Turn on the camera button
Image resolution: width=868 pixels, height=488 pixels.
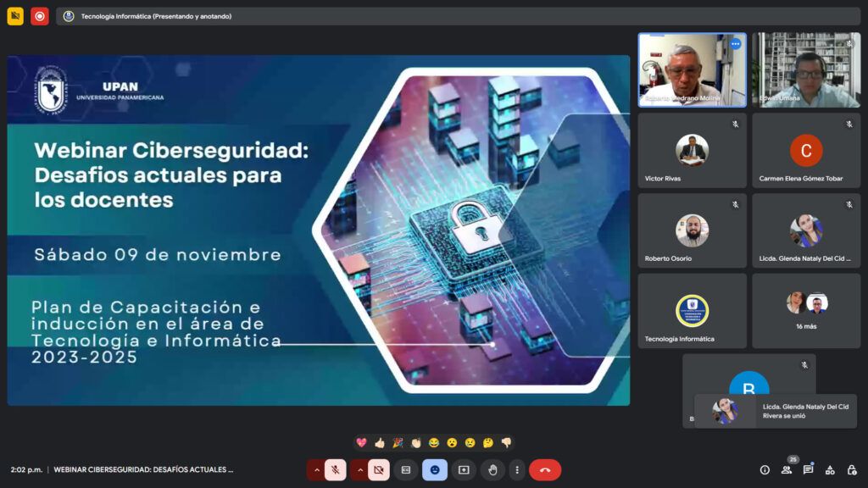click(x=379, y=469)
